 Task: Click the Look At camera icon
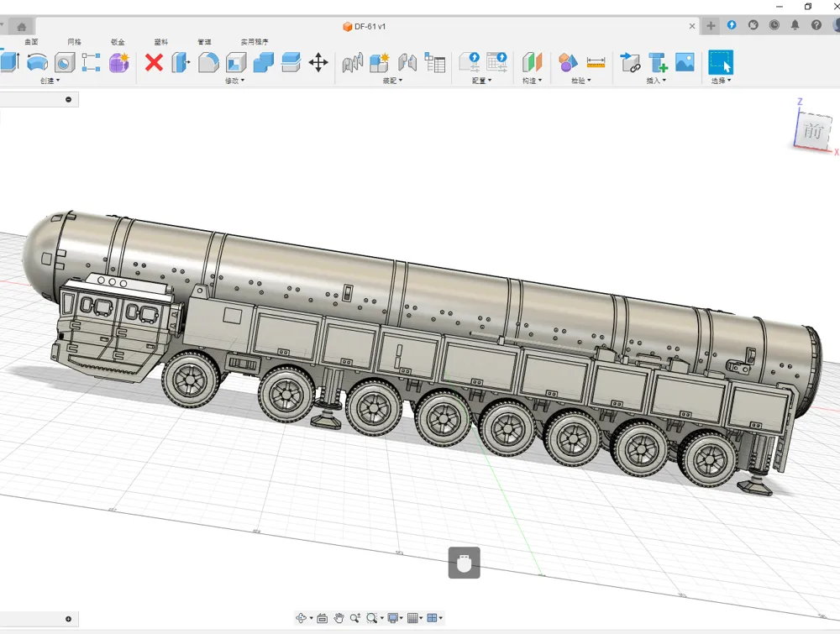click(x=322, y=618)
